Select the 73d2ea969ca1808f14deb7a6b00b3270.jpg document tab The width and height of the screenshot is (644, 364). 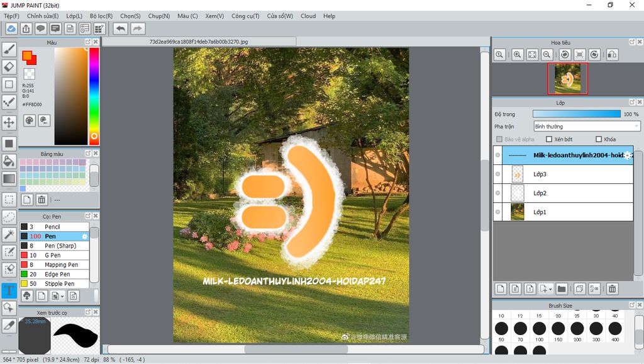pos(199,42)
